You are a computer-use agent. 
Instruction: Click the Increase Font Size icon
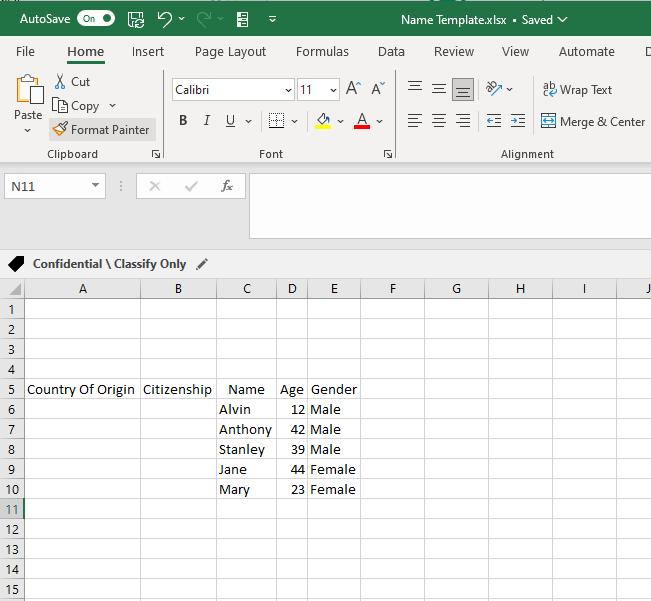[353, 88]
